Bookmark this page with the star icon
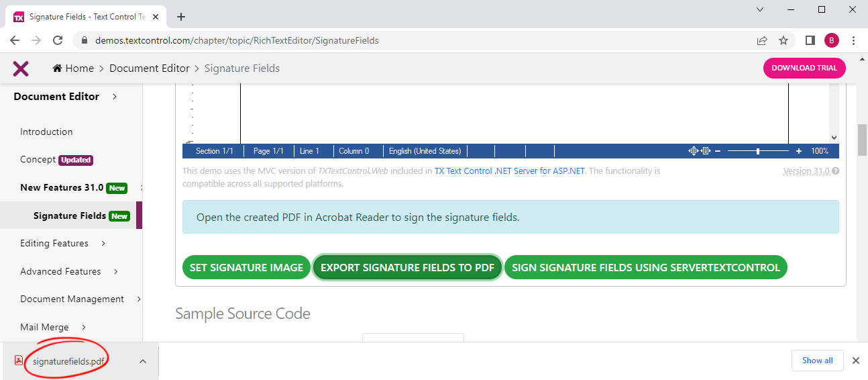868x380 pixels. click(783, 40)
